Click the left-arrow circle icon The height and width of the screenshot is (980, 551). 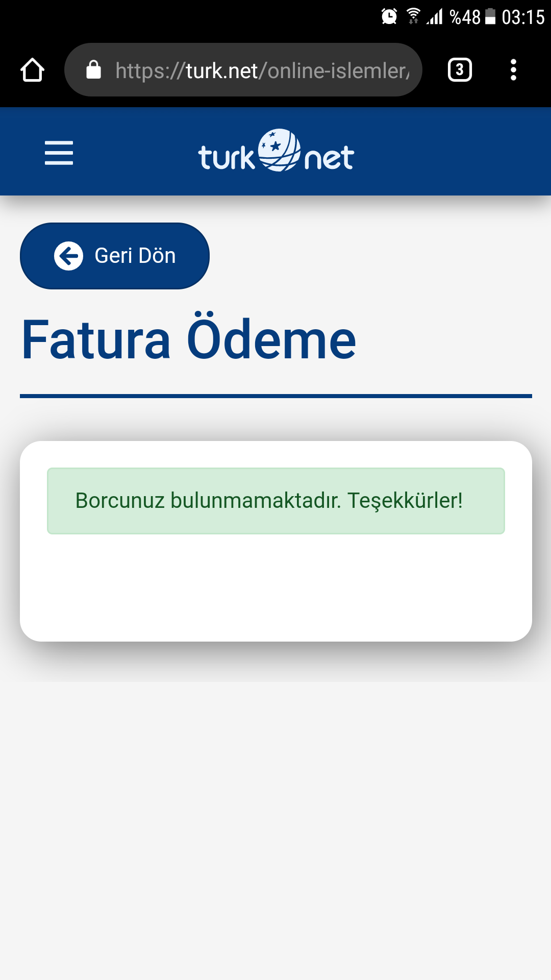click(x=68, y=256)
